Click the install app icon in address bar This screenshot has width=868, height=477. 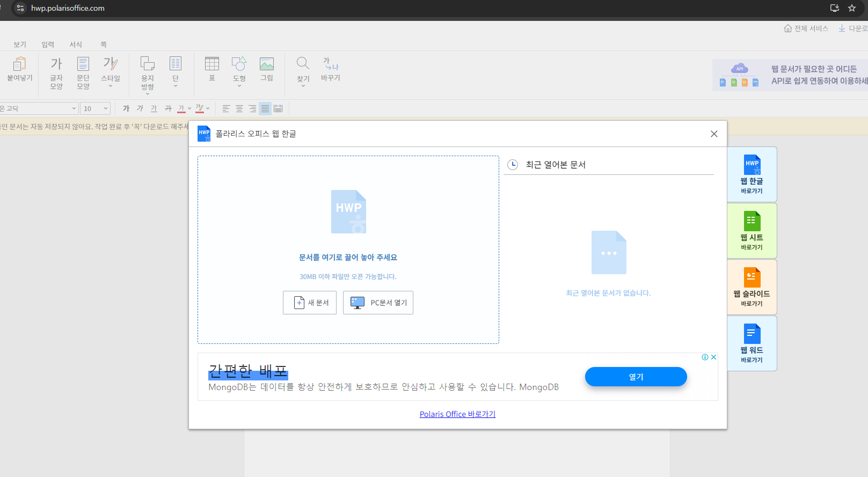pyautogui.click(x=835, y=8)
